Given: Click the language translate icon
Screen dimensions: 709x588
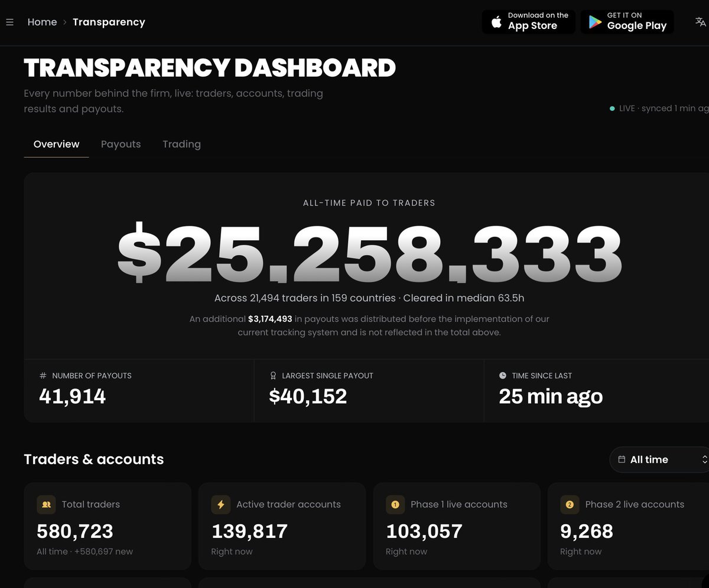Looking at the screenshot, I should (x=700, y=22).
